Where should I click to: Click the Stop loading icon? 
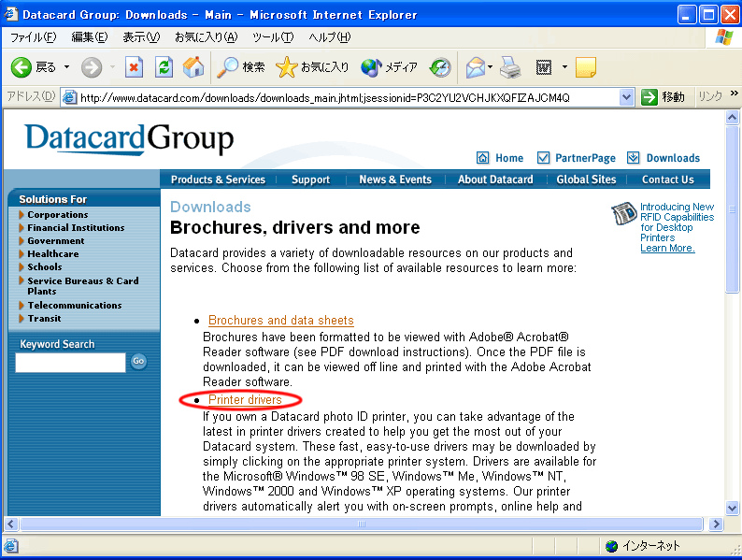[x=134, y=67]
